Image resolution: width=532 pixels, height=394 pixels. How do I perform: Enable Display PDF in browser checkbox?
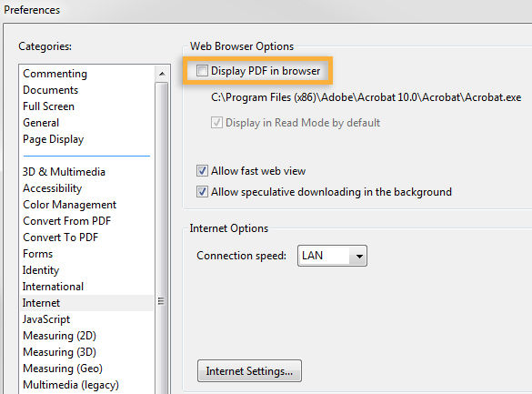click(x=202, y=71)
